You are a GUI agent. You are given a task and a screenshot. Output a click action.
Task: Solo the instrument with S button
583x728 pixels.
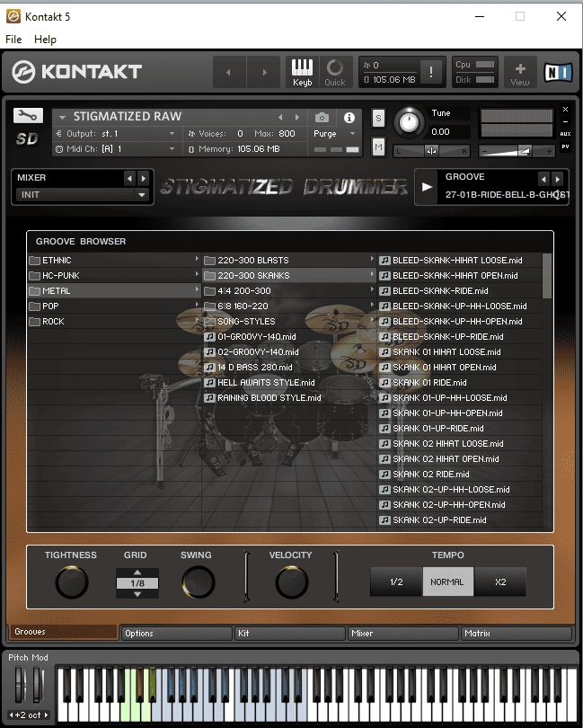378,119
